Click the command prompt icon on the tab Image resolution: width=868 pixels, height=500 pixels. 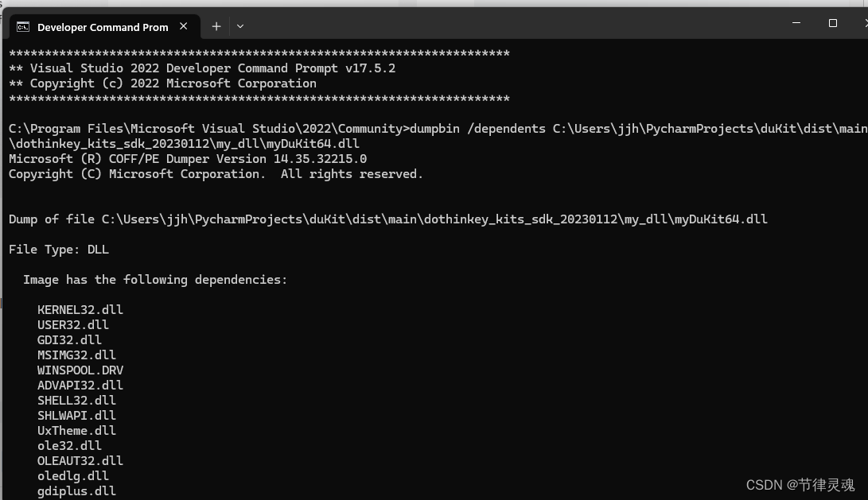click(22, 26)
